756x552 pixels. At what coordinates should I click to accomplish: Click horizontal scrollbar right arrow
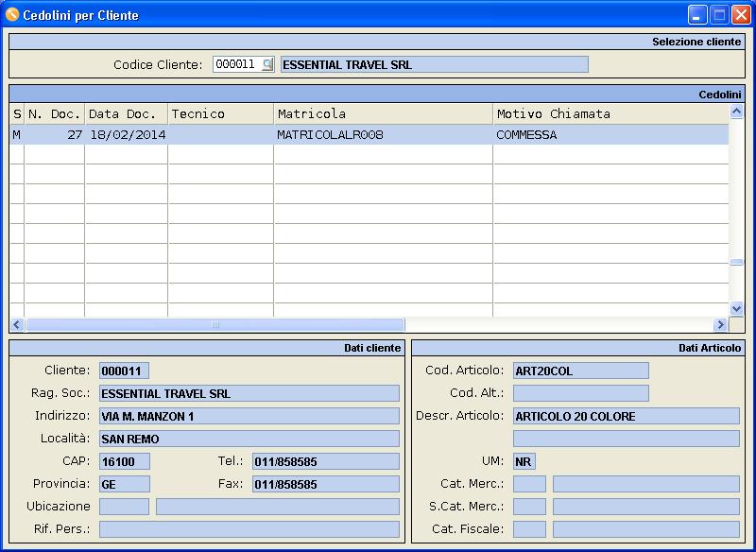(x=720, y=324)
